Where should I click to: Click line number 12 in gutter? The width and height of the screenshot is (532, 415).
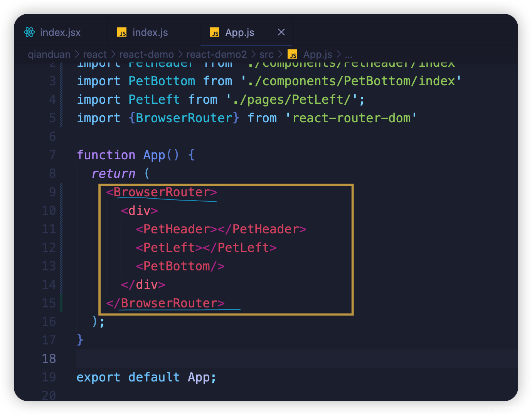pyautogui.click(x=49, y=248)
